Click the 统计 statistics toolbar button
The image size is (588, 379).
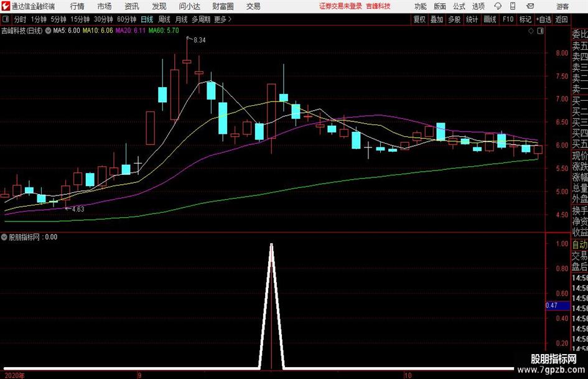pyautogui.click(x=472, y=19)
